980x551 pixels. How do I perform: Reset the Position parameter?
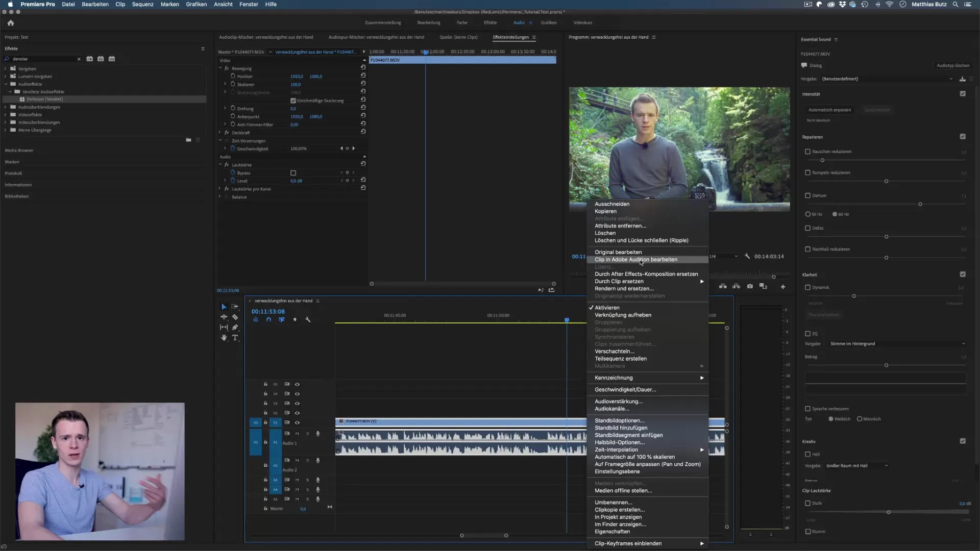click(363, 76)
